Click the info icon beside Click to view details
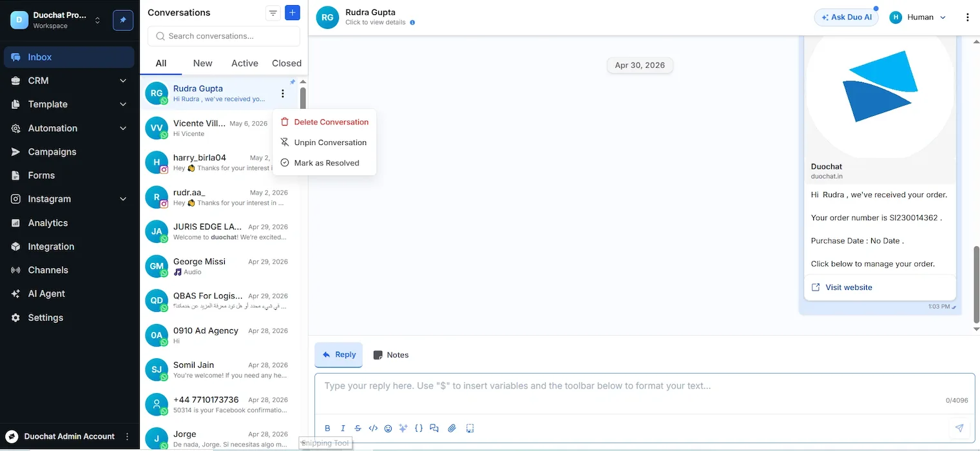This screenshot has height=451, width=980. click(412, 23)
